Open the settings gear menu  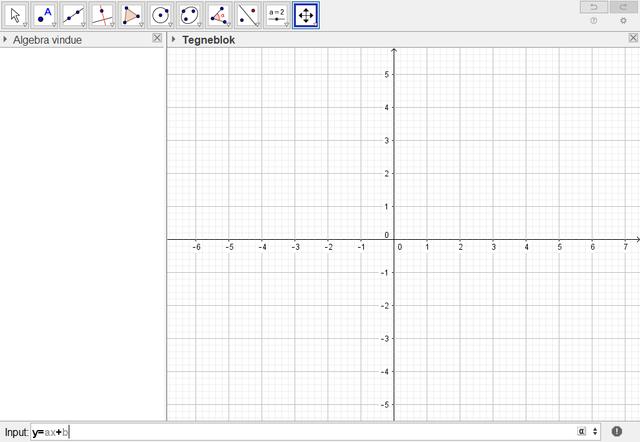(623, 21)
